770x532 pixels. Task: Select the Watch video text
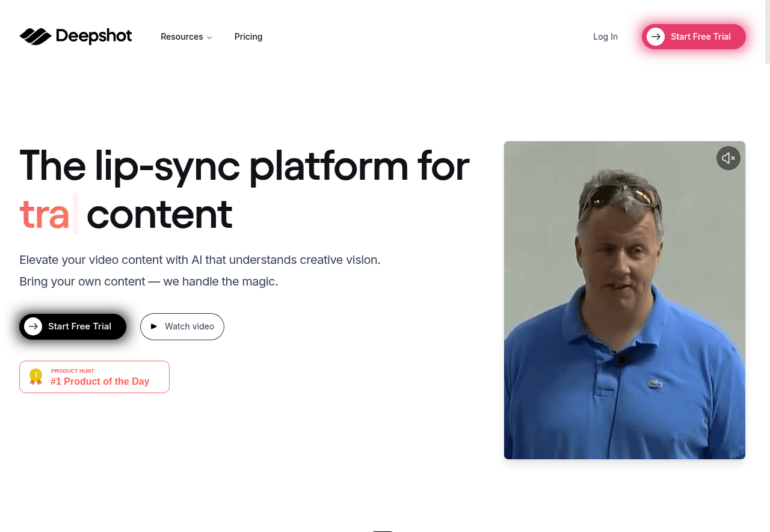click(x=189, y=326)
